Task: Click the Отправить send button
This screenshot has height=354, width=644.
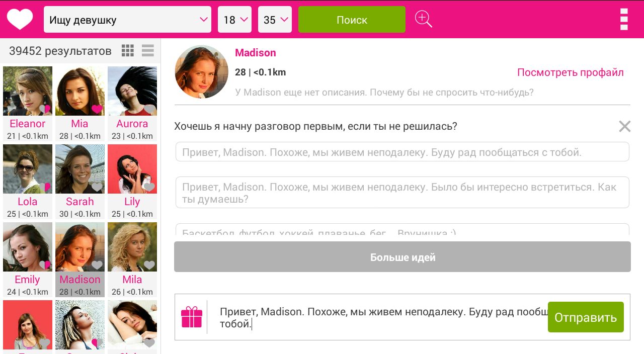Action: pyautogui.click(x=586, y=317)
